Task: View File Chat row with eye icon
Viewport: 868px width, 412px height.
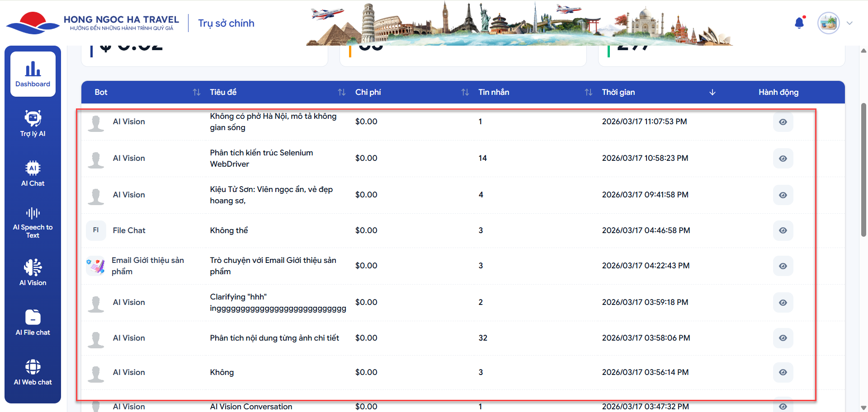Action: pyautogui.click(x=783, y=230)
